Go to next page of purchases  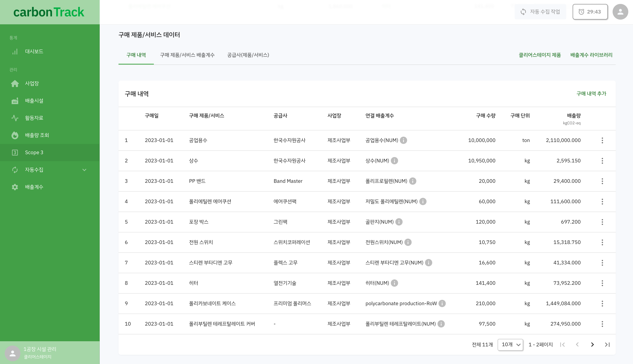pyautogui.click(x=592, y=345)
